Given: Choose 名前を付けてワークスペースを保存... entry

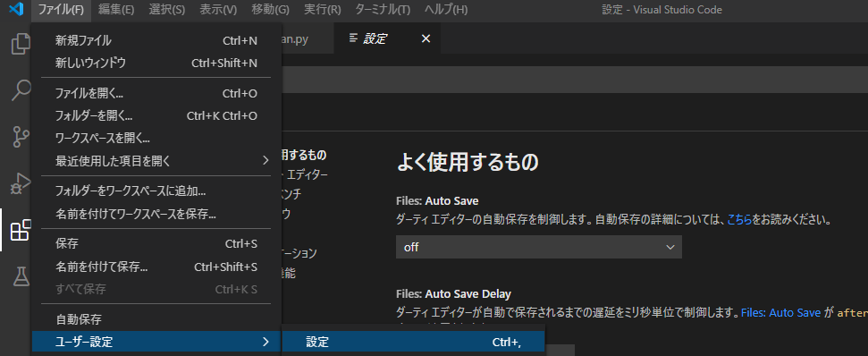Looking at the screenshot, I should click(156, 214).
